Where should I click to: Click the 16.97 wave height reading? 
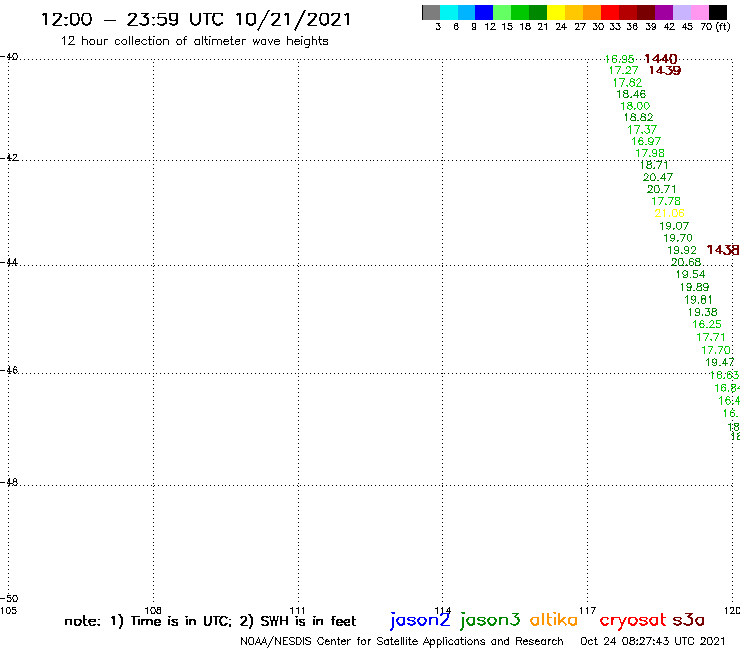646,141
